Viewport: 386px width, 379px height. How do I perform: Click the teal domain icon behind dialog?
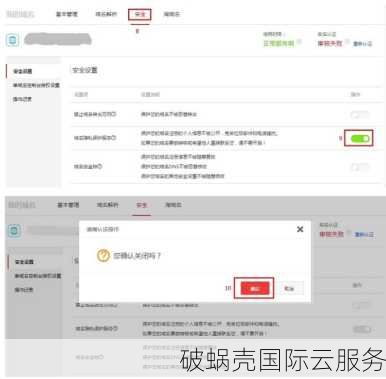click(14, 231)
